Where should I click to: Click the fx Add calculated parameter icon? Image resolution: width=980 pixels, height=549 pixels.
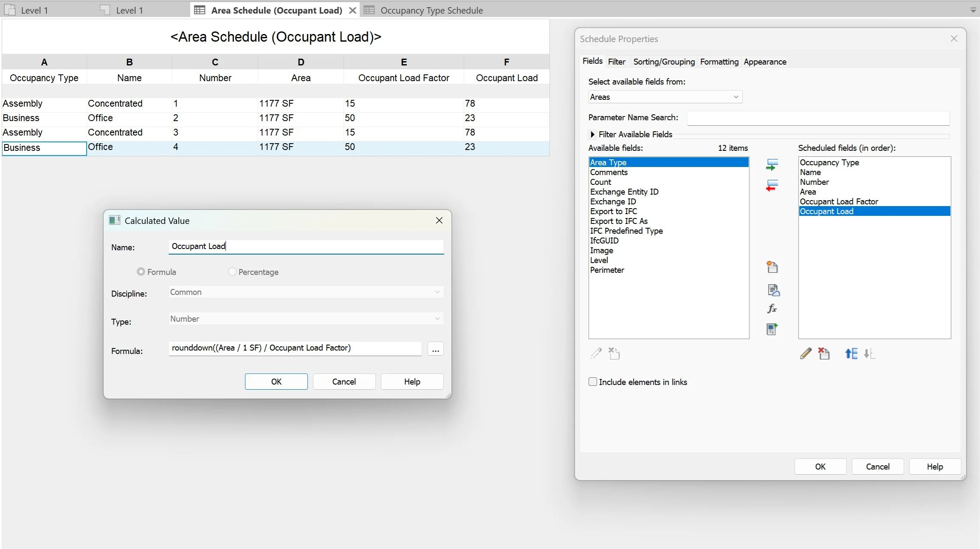(772, 309)
